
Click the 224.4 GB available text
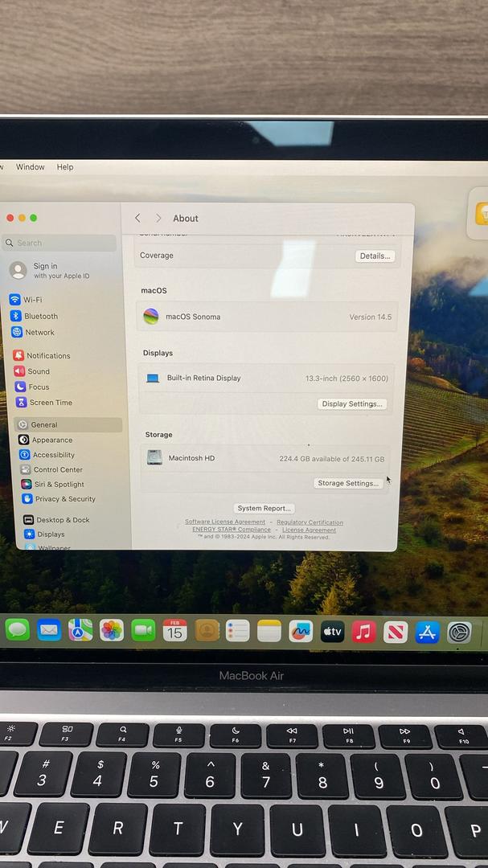tap(332, 459)
